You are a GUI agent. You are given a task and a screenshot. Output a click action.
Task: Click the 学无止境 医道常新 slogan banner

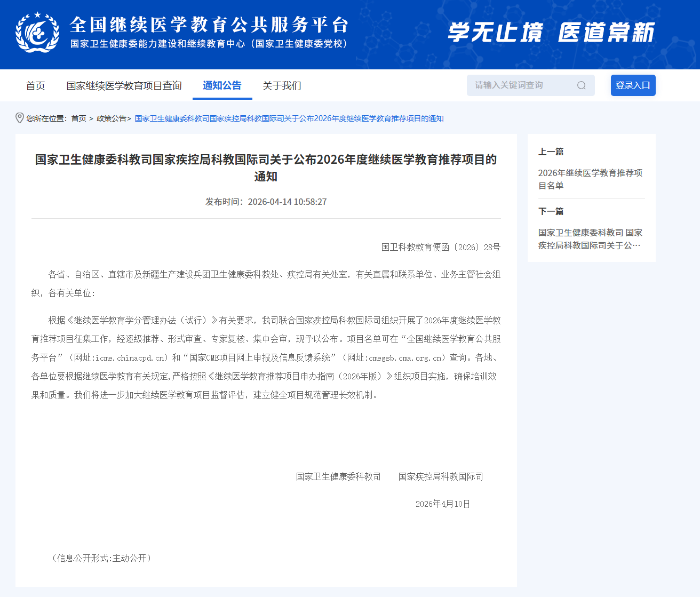[551, 33]
